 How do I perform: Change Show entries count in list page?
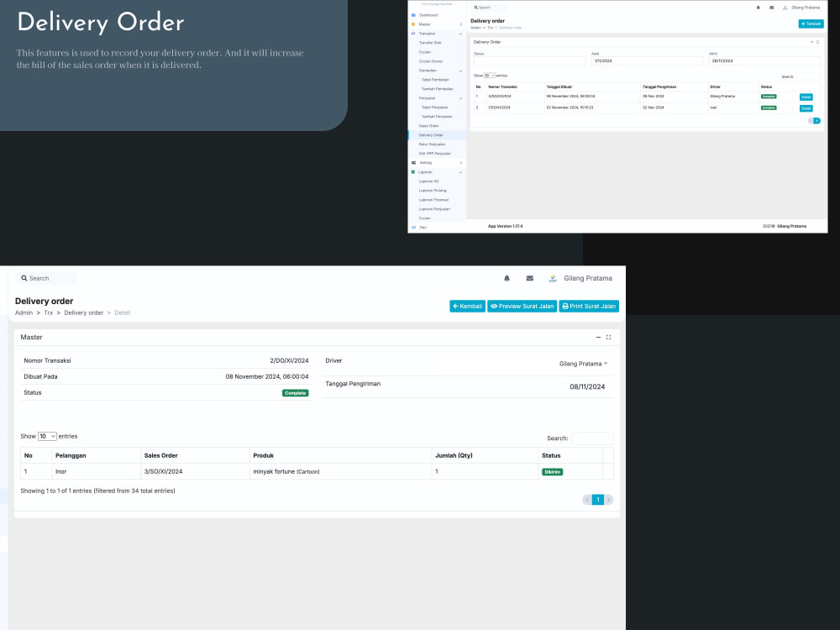click(490, 76)
